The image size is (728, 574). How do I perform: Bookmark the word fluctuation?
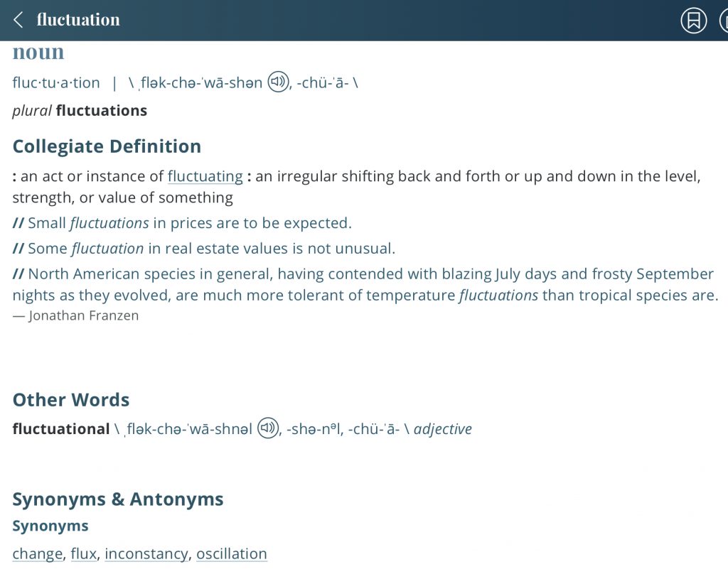tap(694, 21)
